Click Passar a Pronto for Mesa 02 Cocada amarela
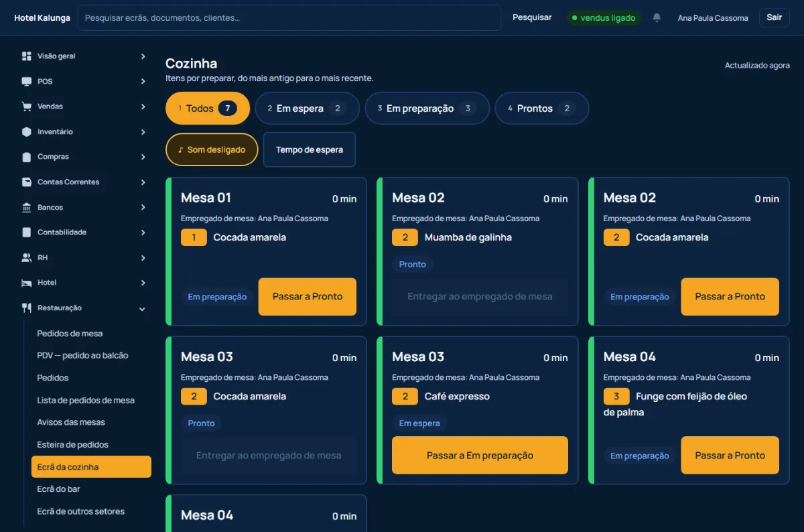 pos(730,297)
